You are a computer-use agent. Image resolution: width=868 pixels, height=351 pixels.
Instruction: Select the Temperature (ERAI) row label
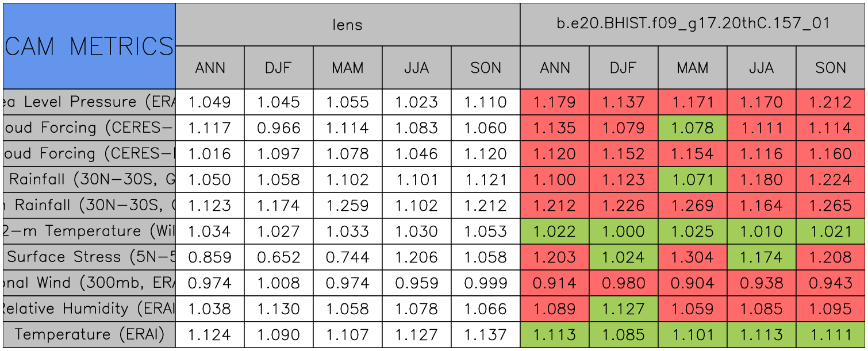[x=89, y=335]
